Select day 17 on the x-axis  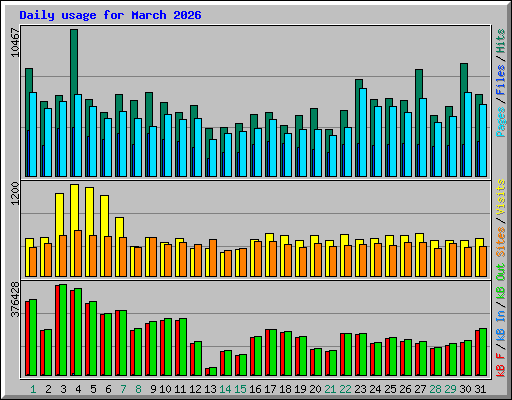(x=270, y=389)
